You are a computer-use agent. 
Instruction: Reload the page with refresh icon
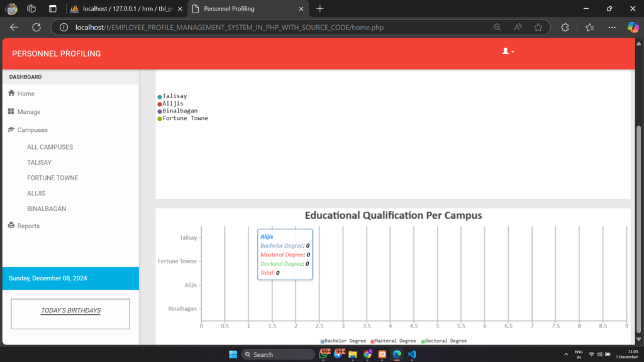click(x=36, y=28)
